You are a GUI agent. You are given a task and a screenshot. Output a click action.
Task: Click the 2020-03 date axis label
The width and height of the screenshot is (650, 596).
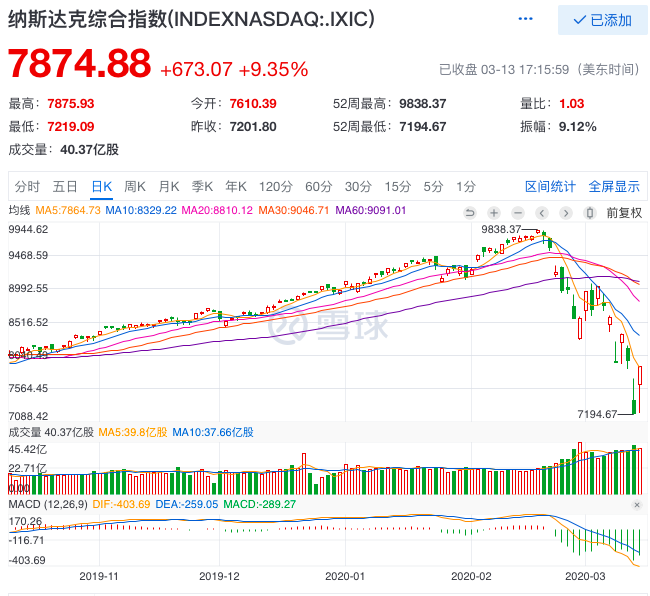coord(585,576)
